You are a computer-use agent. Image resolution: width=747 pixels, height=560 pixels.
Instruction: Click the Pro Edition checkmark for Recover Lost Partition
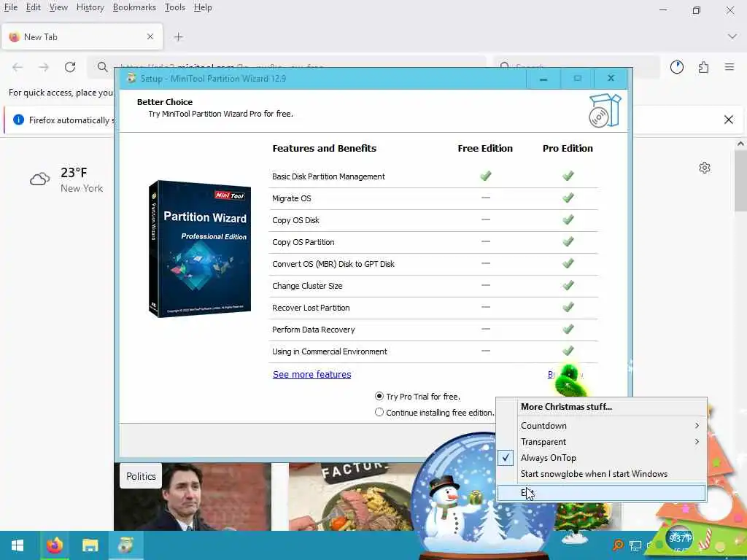coord(568,307)
